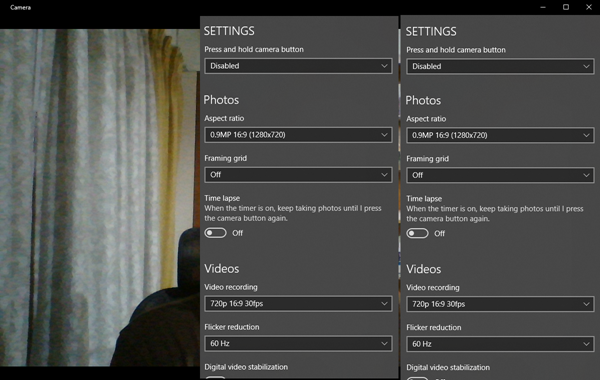
Task: Open Framing grid Off dropdown in left Settings panel
Action: [298, 175]
